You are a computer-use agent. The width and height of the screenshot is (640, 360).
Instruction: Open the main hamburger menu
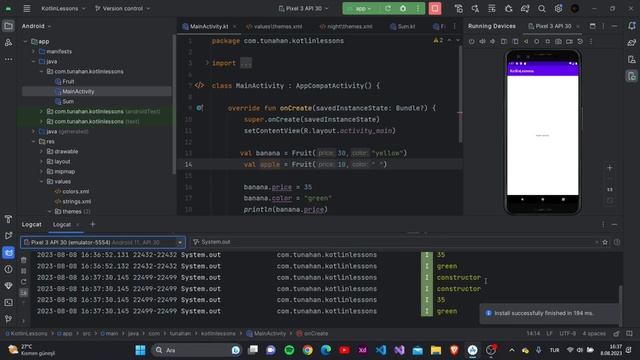(x=27, y=8)
